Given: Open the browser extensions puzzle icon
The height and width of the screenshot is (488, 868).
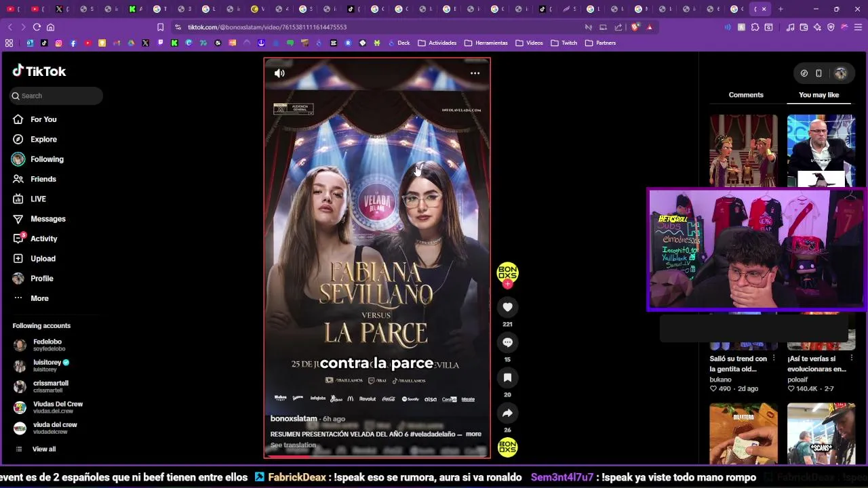Looking at the screenshot, I should pyautogui.click(x=755, y=27).
